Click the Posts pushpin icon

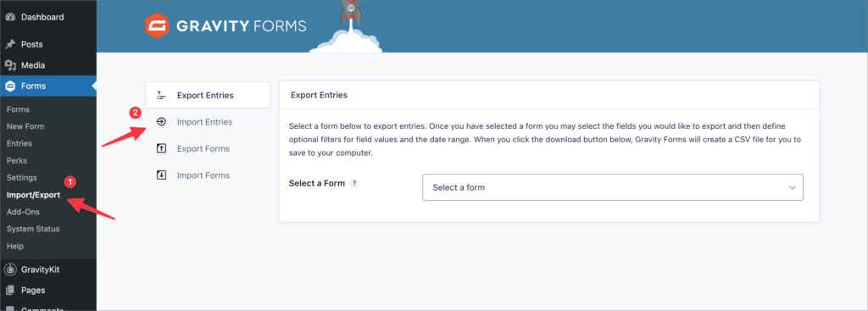coord(9,44)
